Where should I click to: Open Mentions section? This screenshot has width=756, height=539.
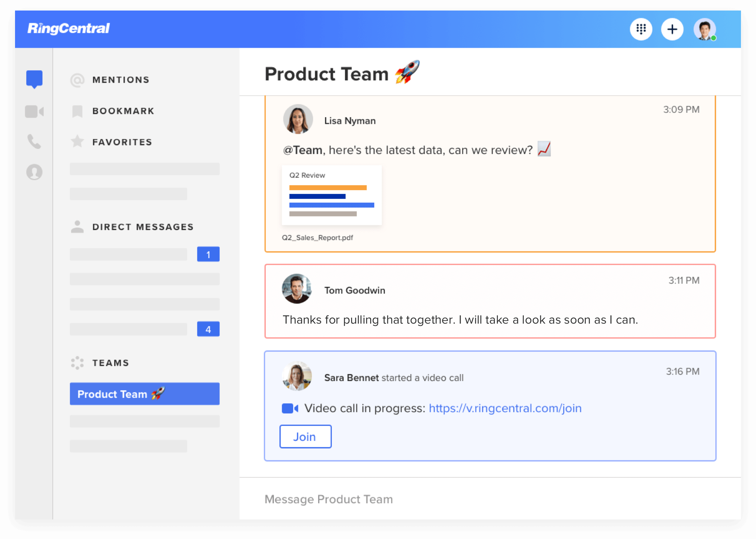click(121, 80)
